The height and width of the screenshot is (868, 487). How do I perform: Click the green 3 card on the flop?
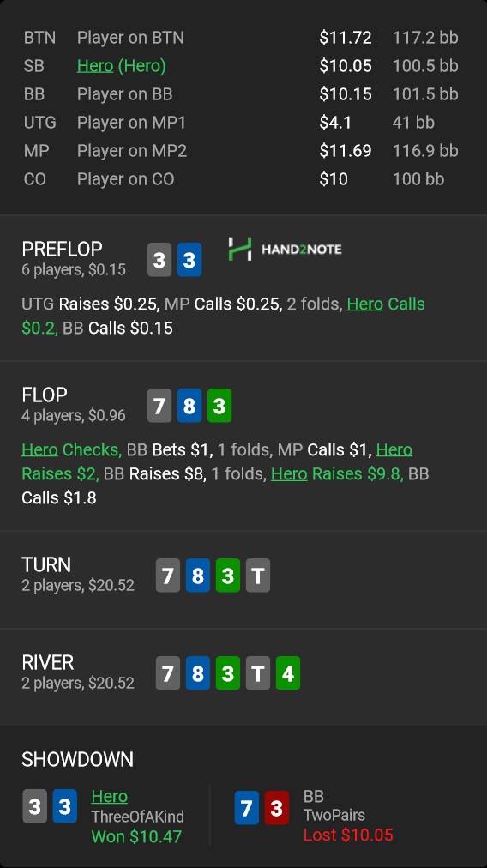219,406
